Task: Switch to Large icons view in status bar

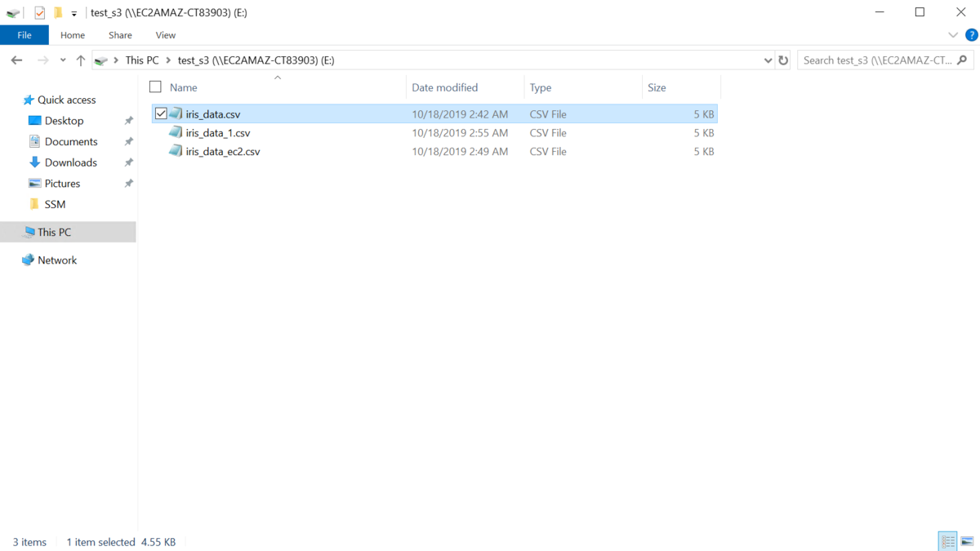Action: (x=967, y=541)
